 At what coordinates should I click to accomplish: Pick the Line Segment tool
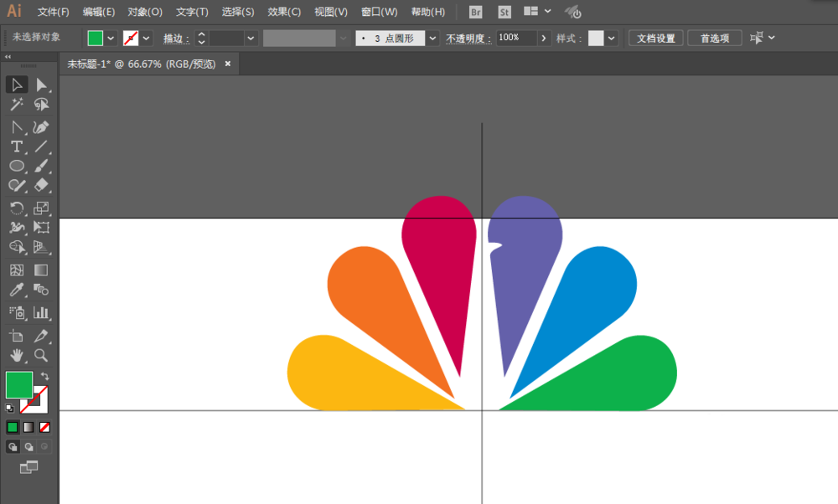(x=41, y=147)
